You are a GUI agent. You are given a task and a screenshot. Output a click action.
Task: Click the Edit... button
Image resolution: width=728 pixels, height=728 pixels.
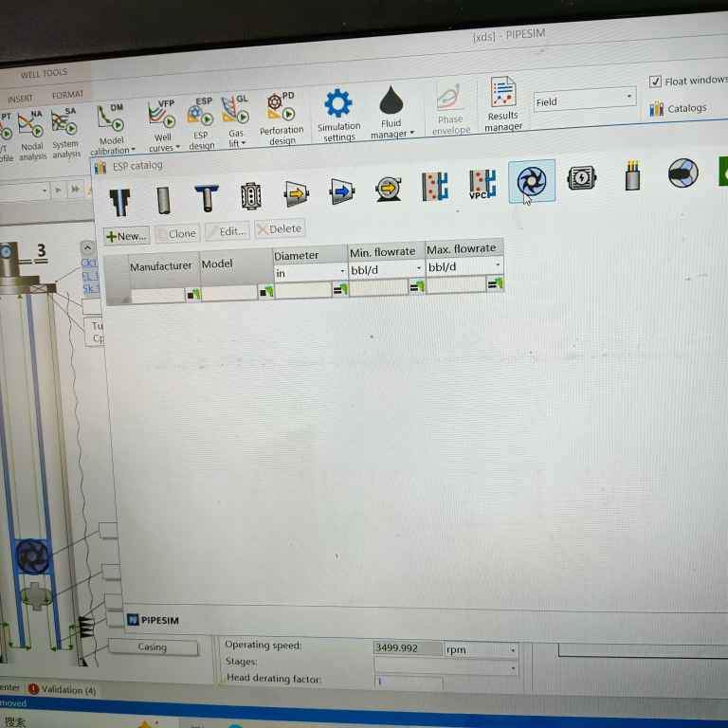(227, 231)
